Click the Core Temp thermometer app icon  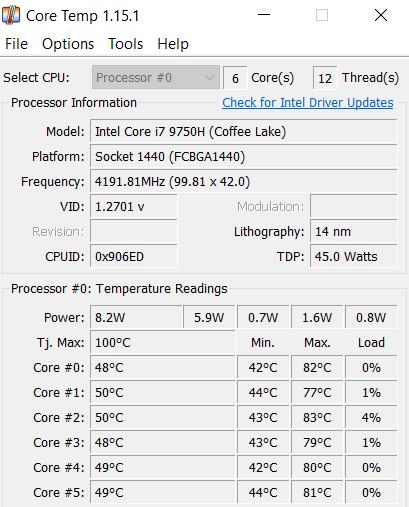pos(11,15)
